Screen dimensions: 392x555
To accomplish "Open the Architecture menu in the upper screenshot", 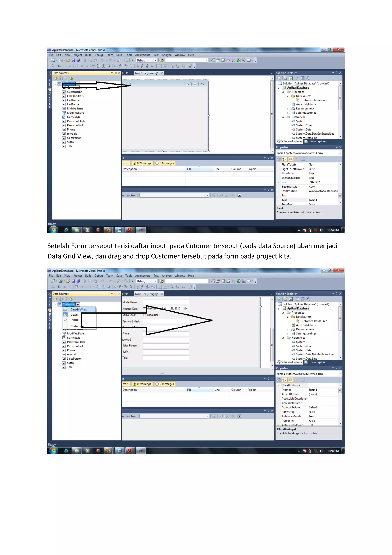I will pos(143,55).
